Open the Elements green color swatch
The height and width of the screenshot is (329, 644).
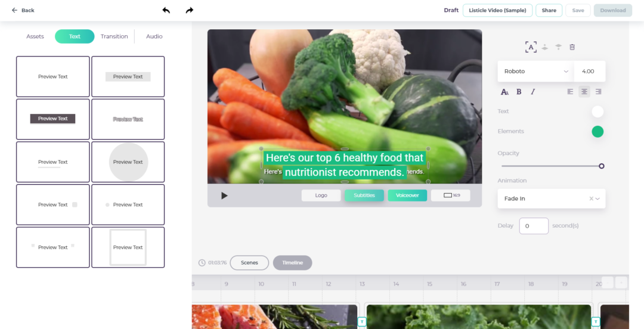click(597, 132)
